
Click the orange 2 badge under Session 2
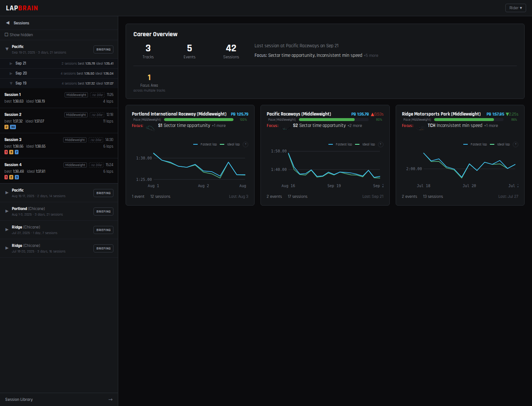click(x=6, y=127)
